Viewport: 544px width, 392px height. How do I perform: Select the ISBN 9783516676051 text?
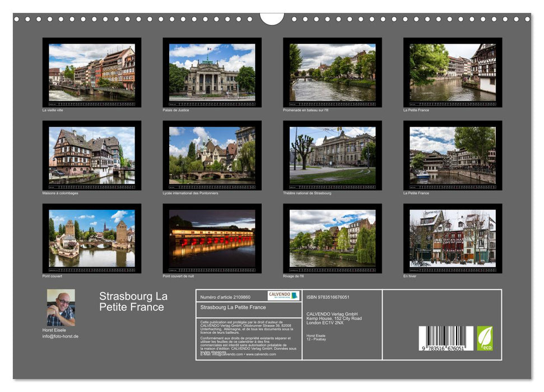(x=328, y=297)
